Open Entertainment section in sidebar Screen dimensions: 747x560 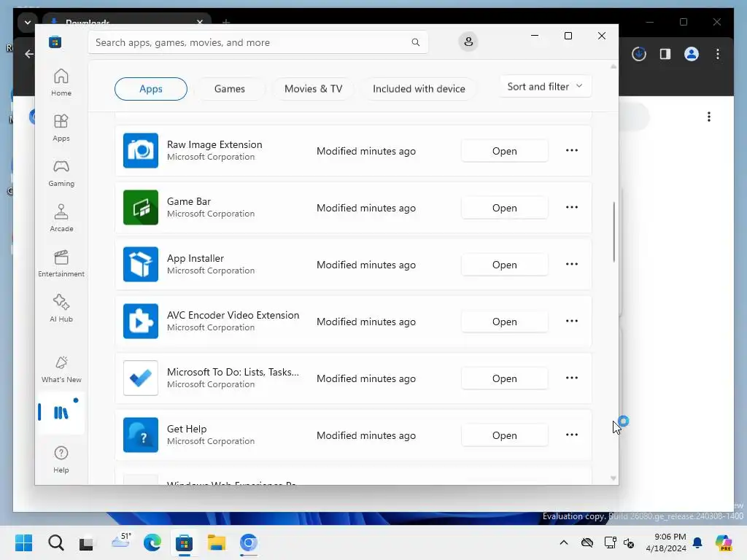tap(61, 263)
